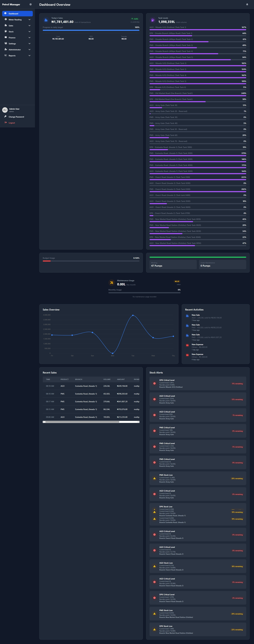Click the AMOUNT column header in Recent Sales

pyautogui.click(x=121, y=379)
